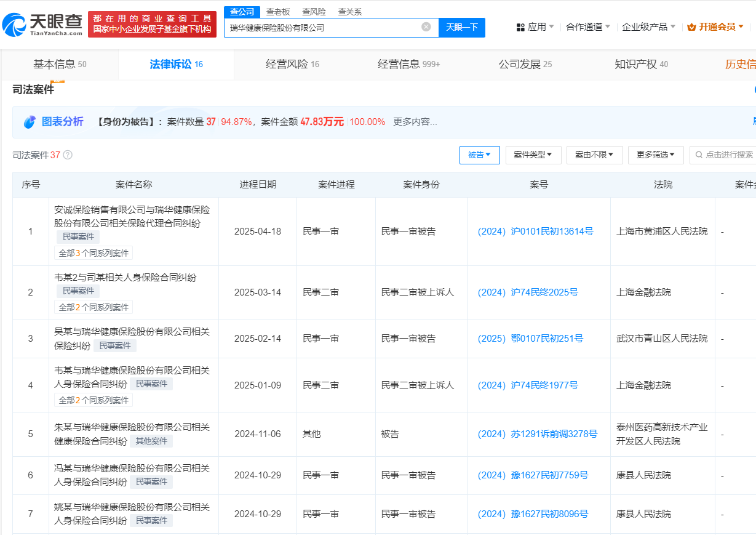The width and height of the screenshot is (756, 535).
Task: Open case number 沪0101民初13614号
Action: click(535, 231)
